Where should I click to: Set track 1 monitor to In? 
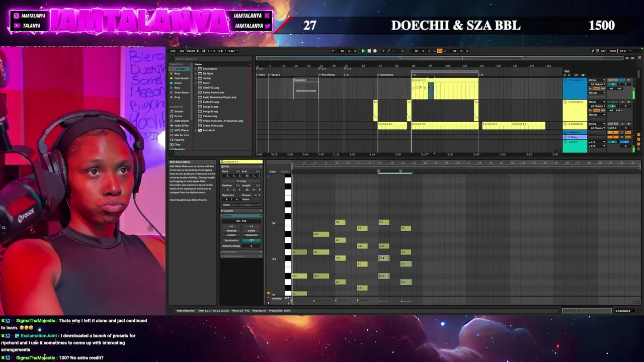click(590, 88)
